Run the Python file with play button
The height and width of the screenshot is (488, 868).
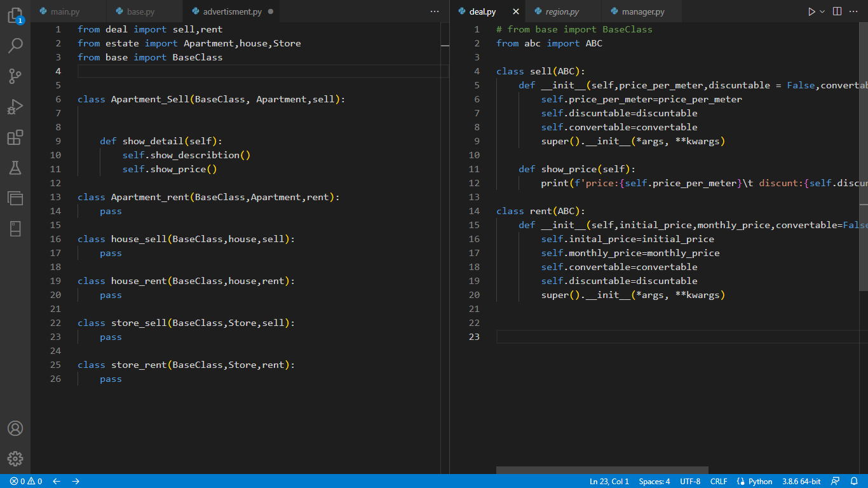tap(811, 11)
